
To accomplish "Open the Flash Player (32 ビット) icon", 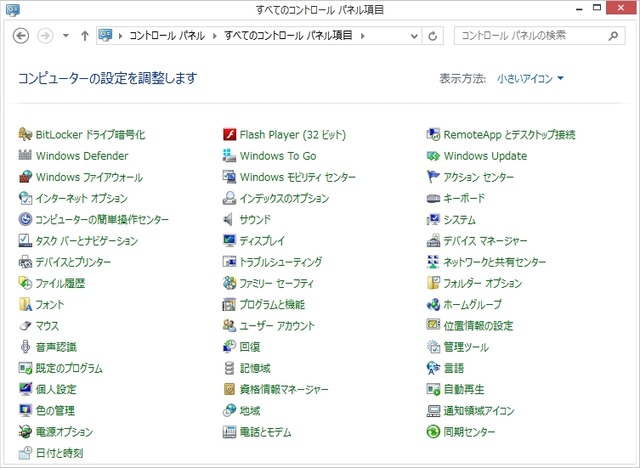I will point(229,134).
